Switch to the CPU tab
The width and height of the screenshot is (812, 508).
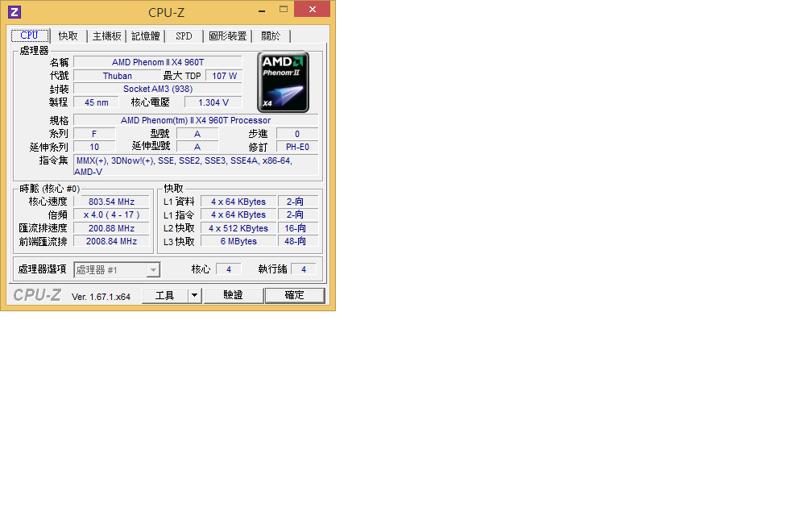(x=30, y=35)
